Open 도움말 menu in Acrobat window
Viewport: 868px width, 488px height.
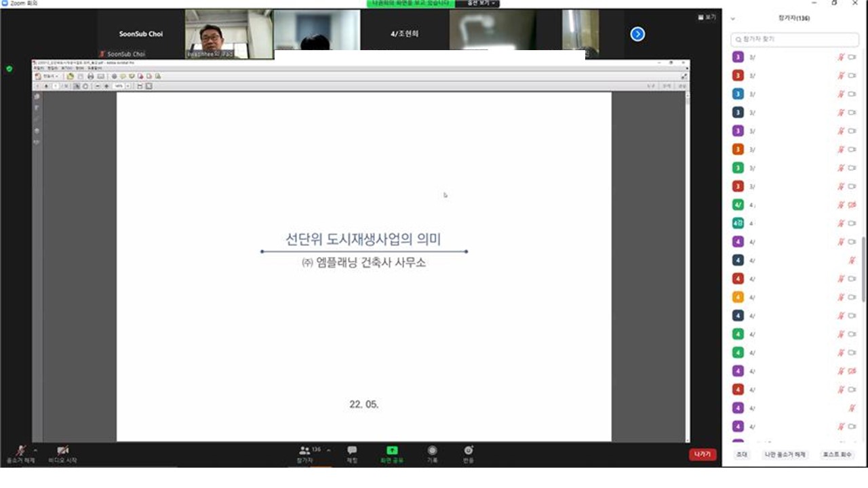pyautogui.click(x=94, y=68)
